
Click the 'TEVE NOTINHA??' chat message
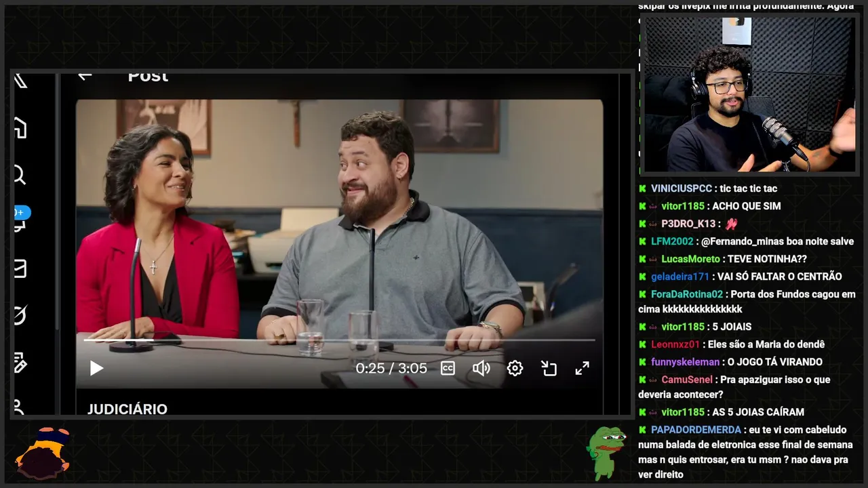(x=767, y=259)
